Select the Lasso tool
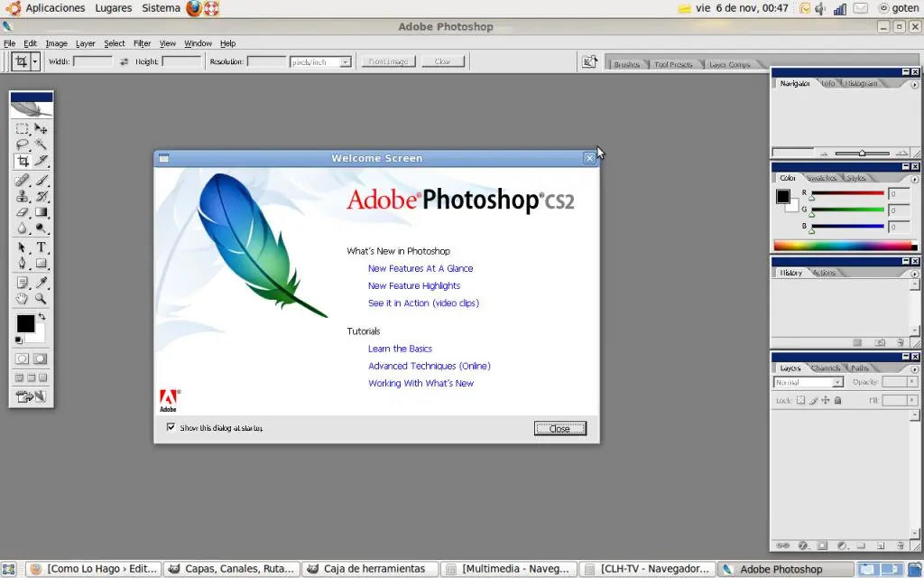Viewport: 924px width, 578px height. [x=22, y=144]
